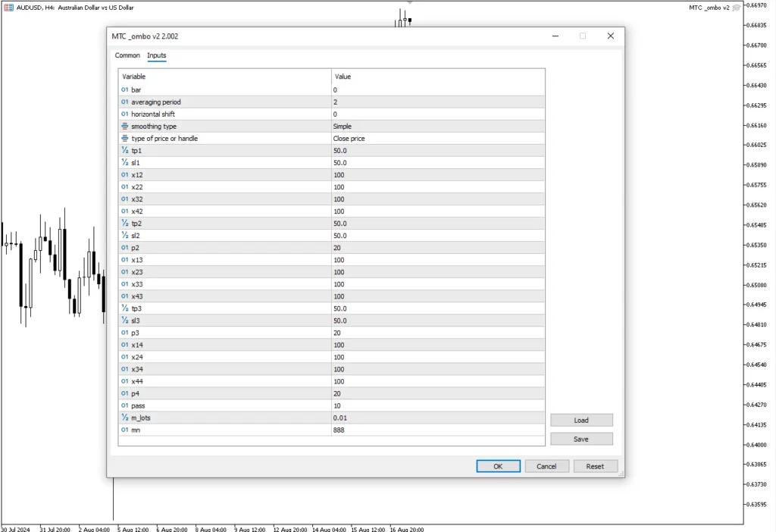Viewport: 776px width, 532px height.
Task: Click the fraction icon beside sl2
Action: click(125, 236)
